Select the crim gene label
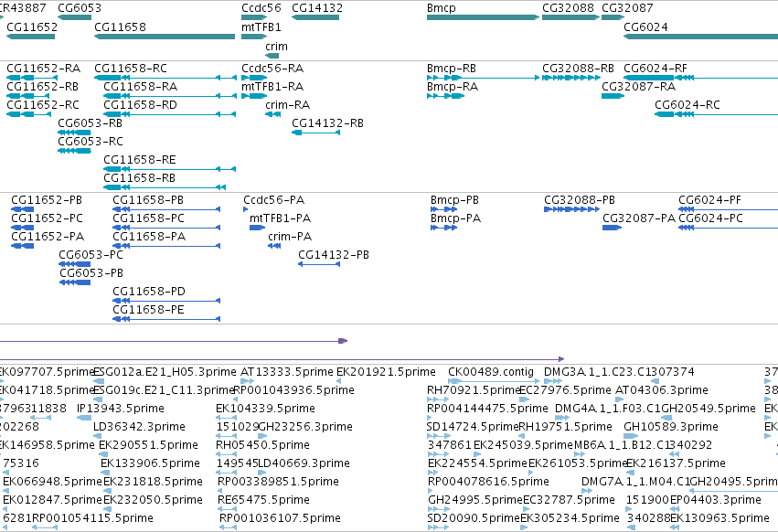This screenshot has width=778, height=532. (x=276, y=46)
